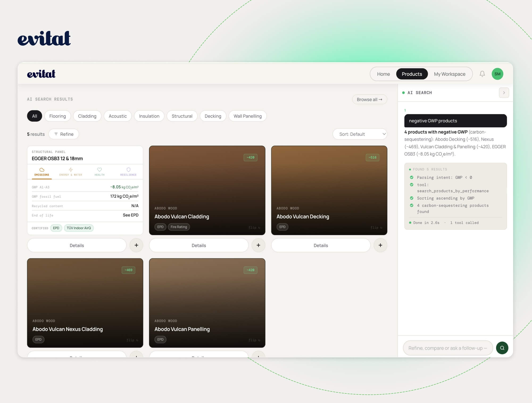
Task: Filter results by Insulation
Action: pos(149,116)
